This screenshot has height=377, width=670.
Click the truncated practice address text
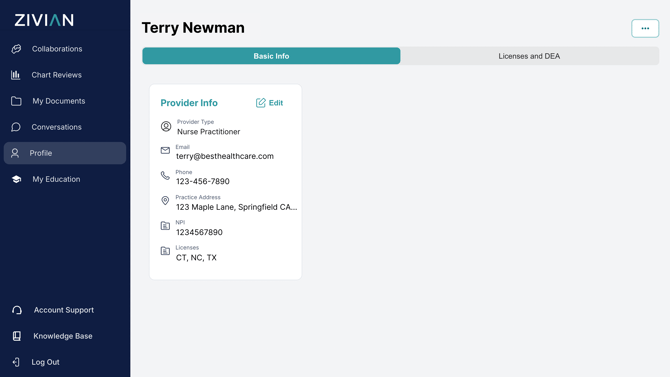point(236,207)
